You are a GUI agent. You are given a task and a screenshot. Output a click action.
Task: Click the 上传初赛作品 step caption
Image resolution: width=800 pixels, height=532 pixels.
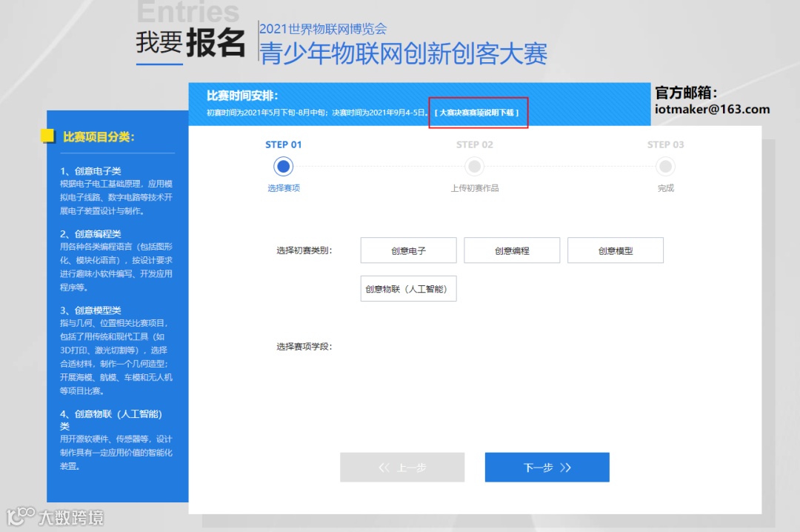click(x=475, y=188)
